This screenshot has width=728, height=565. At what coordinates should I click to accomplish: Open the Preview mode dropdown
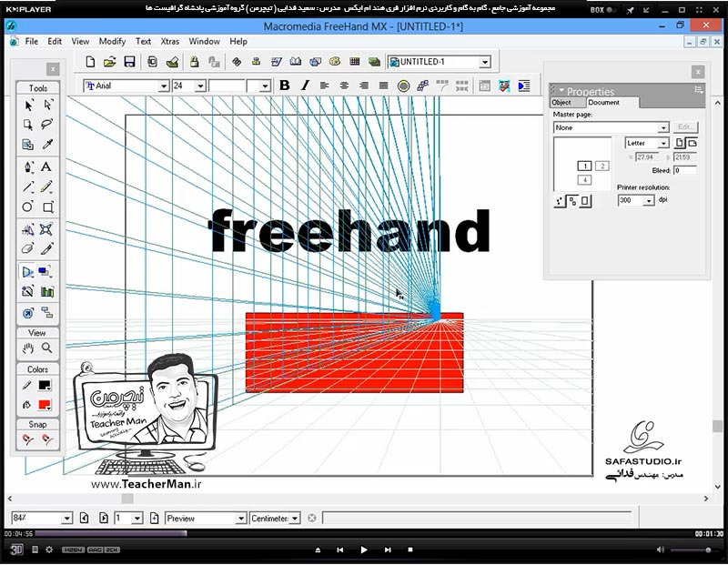coord(240,518)
